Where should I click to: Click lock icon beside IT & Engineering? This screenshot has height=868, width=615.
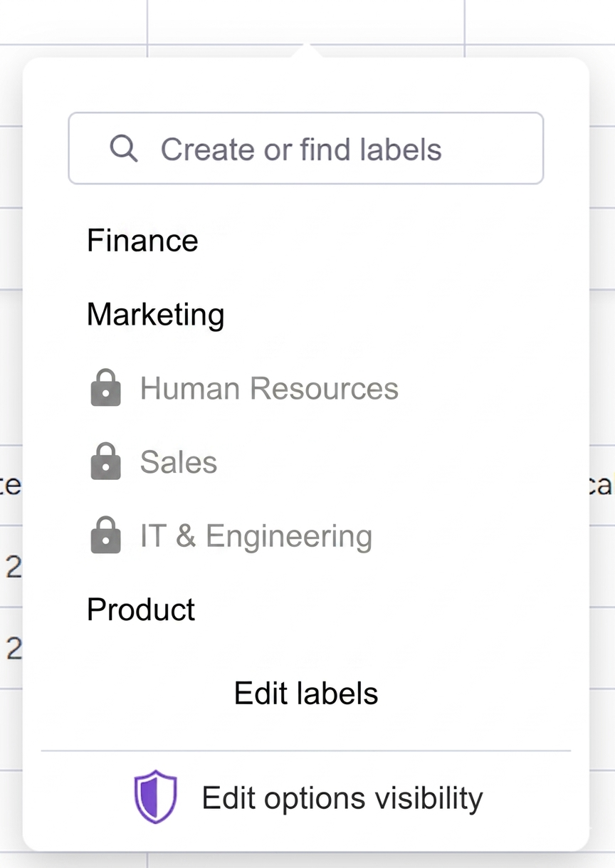click(x=105, y=535)
